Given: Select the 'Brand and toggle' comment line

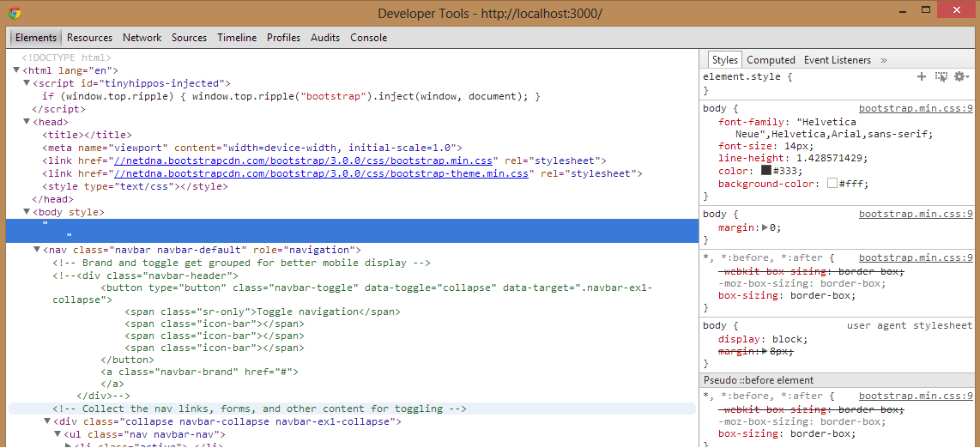Looking at the screenshot, I should pyautogui.click(x=242, y=263).
